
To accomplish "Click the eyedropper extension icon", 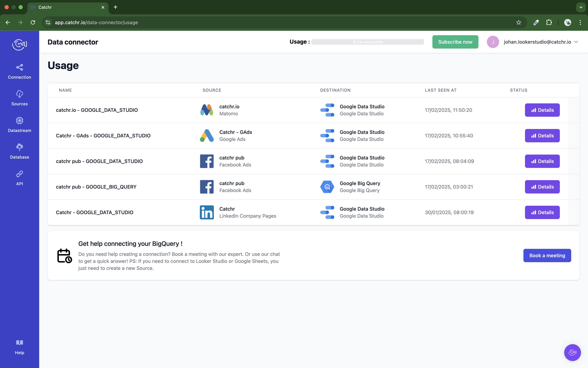I will tap(536, 22).
